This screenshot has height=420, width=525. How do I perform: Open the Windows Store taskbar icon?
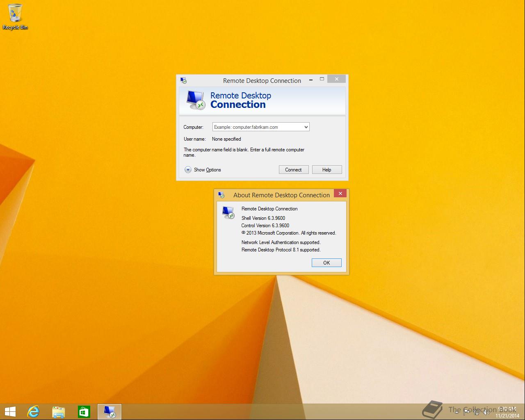[84, 411]
